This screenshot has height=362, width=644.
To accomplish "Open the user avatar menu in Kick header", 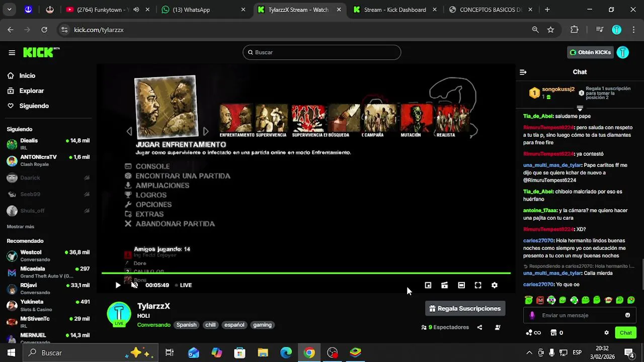I will (623, 52).
